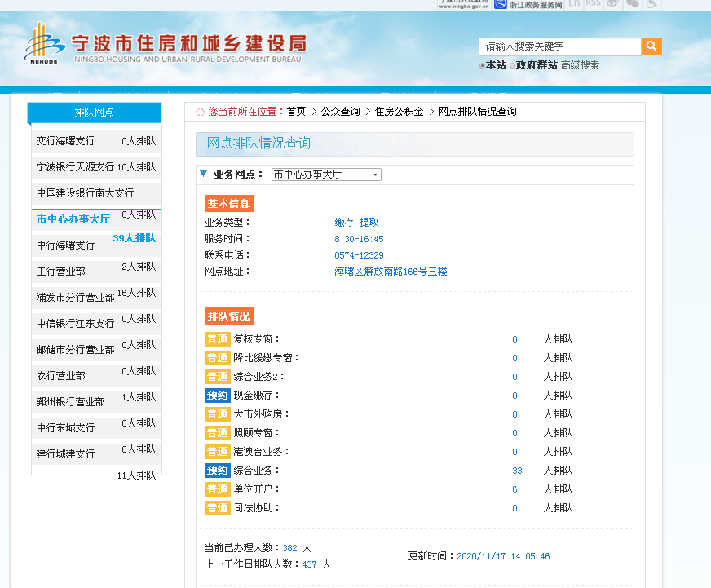This screenshot has width=711, height=588.
Task: Click 首页 in the breadcrumb
Action: [x=296, y=112]
